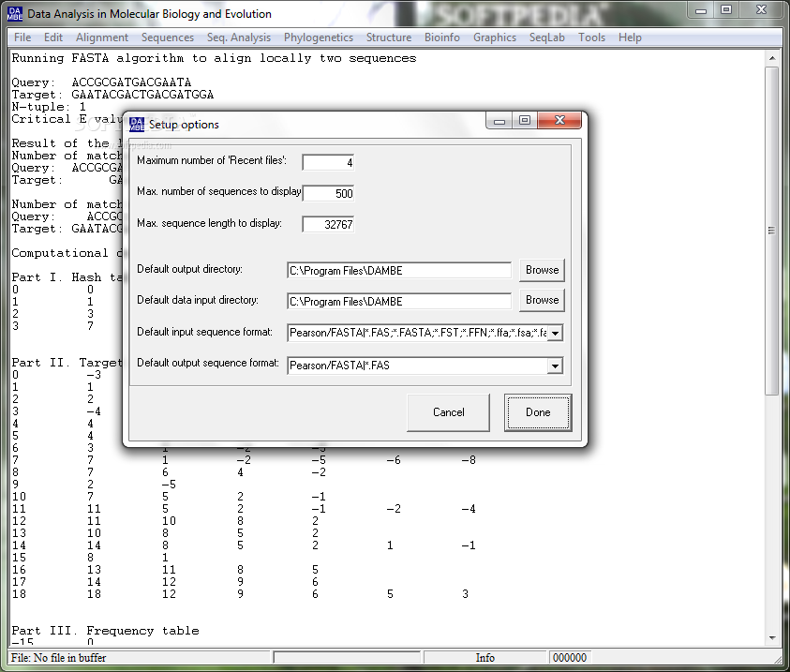Click Default output sequence format combo text
Viewport: 790px width, 672px height.
coord(417,366)
